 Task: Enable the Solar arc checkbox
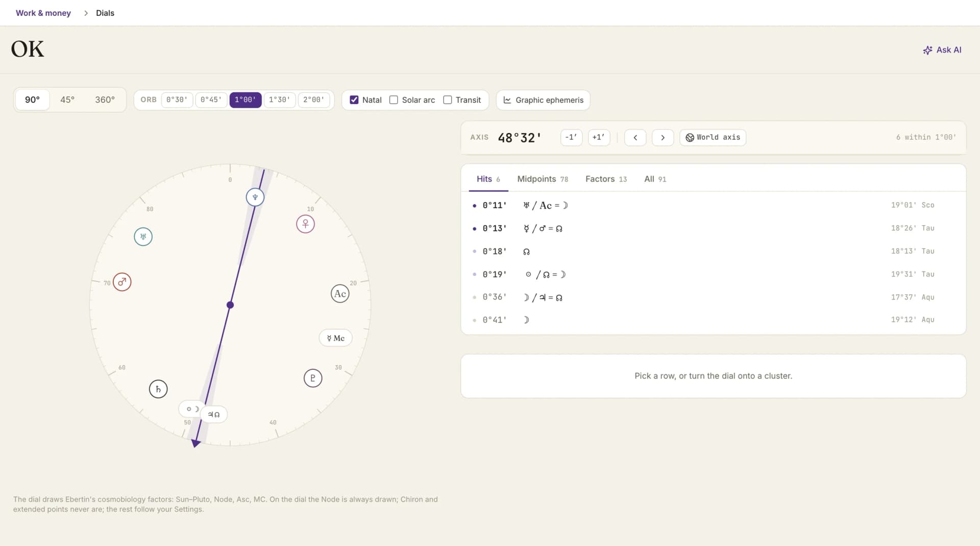[x=394, y=100]
